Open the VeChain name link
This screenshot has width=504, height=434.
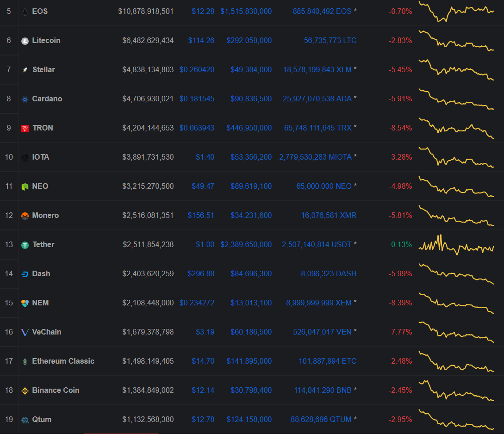47,332
